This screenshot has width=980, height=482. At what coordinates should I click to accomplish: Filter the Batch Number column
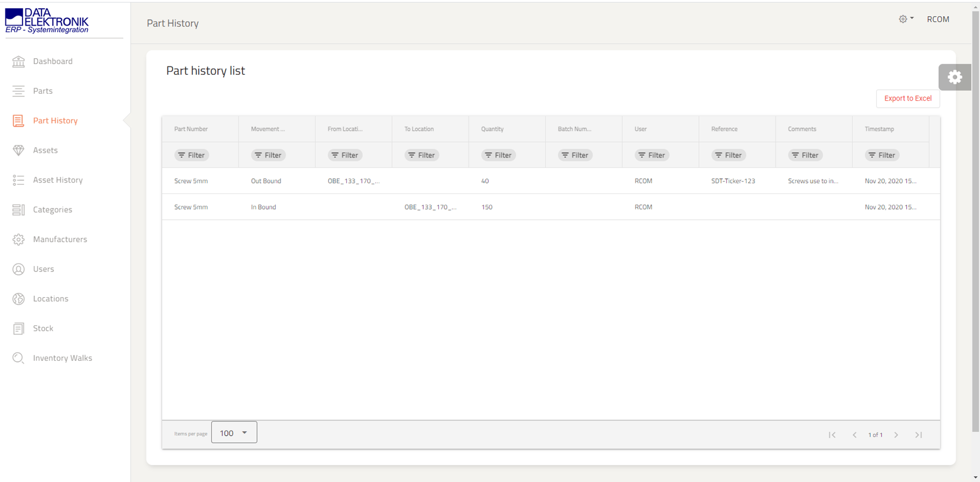(575, 155)
